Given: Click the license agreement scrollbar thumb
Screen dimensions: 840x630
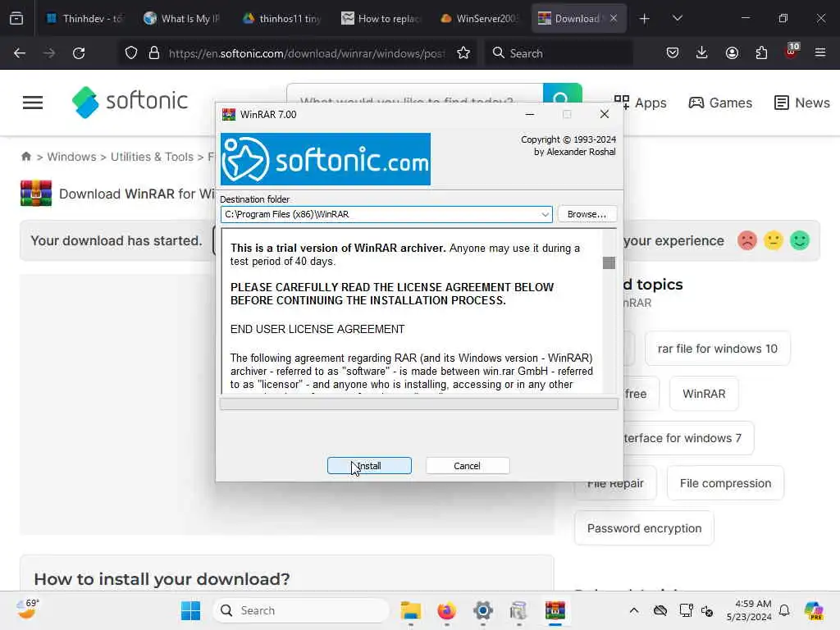Looking at the screenshot, I should [x=609, y=262].
